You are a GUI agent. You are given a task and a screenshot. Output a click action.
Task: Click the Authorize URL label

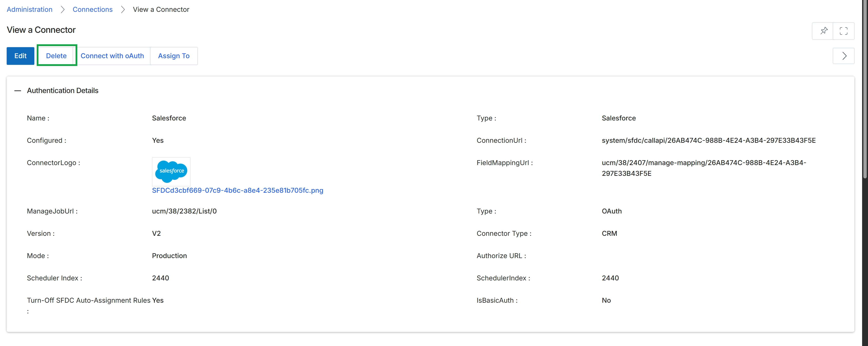501,256
